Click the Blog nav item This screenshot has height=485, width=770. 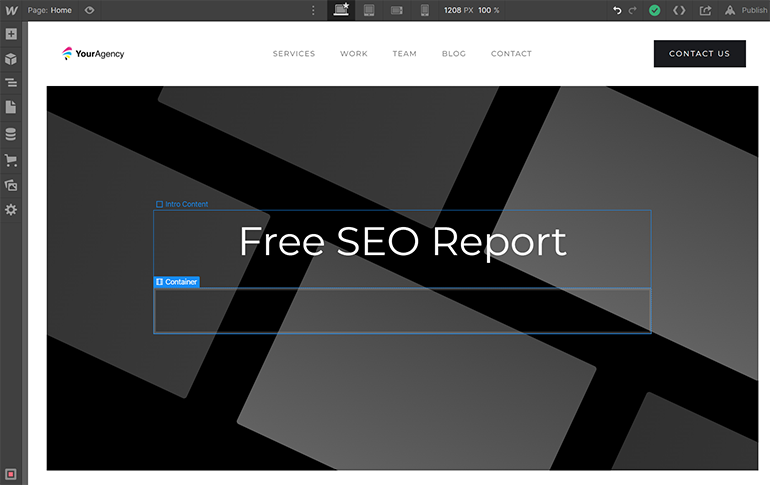point(454,54)
